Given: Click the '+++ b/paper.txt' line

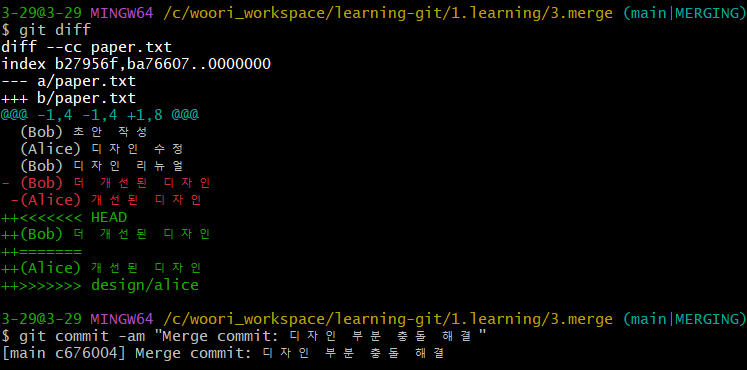Looking at the screenshot, I should [x=69, y=98].
